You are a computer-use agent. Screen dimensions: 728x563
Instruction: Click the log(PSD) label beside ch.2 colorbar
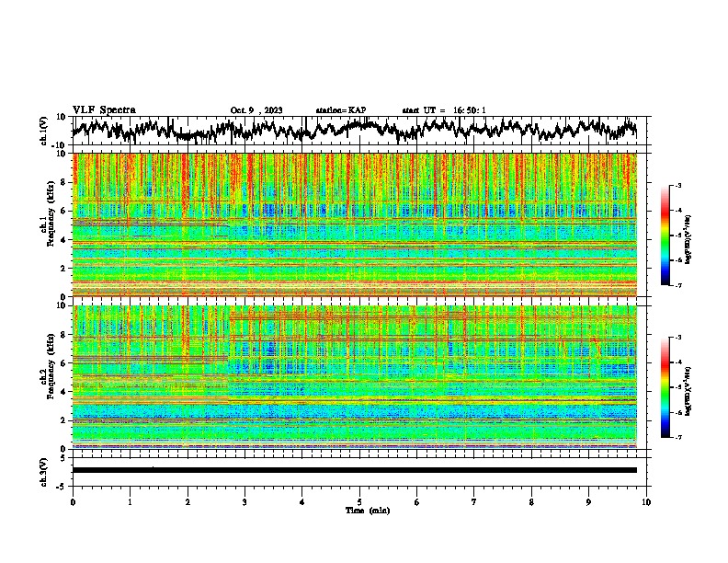pyautogui.click(x=688, y=392)
